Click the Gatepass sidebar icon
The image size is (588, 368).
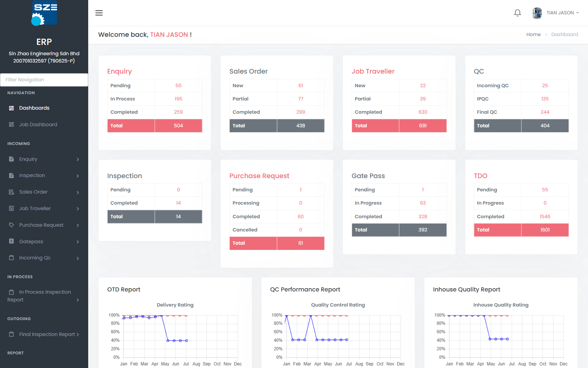(11, 241)
